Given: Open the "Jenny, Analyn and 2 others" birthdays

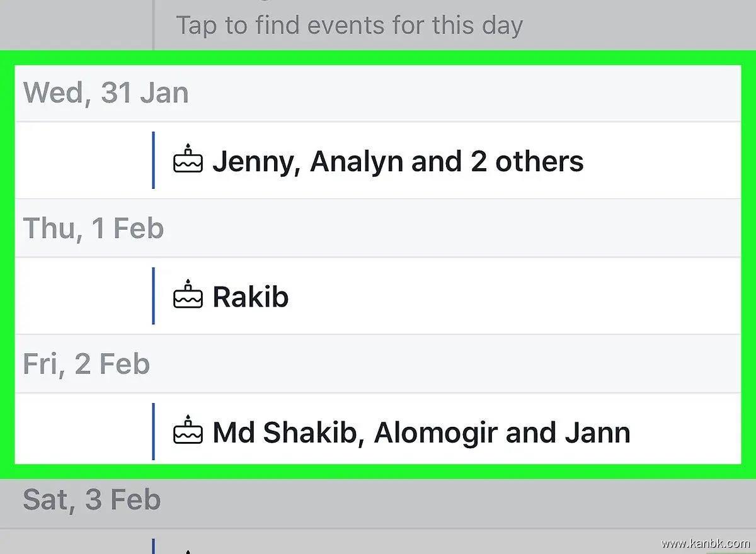Looking at the screenshot, I should pyautogui.click(x=398, y=161).
